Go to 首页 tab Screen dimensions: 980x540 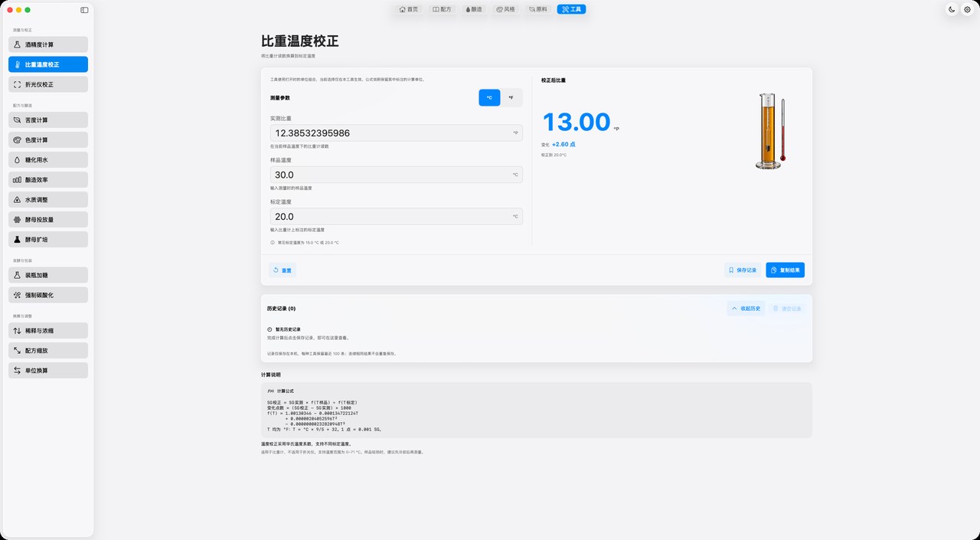click(x=409, y=9)
